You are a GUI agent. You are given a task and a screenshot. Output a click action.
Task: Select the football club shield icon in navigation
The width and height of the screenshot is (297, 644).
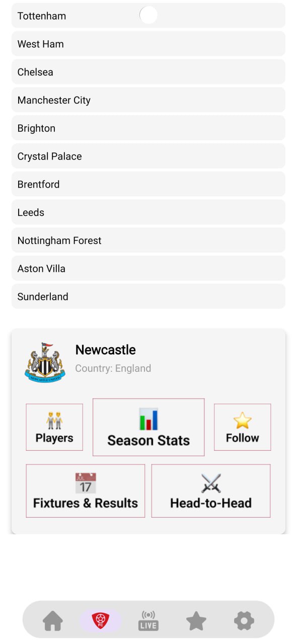click(100, 620)
